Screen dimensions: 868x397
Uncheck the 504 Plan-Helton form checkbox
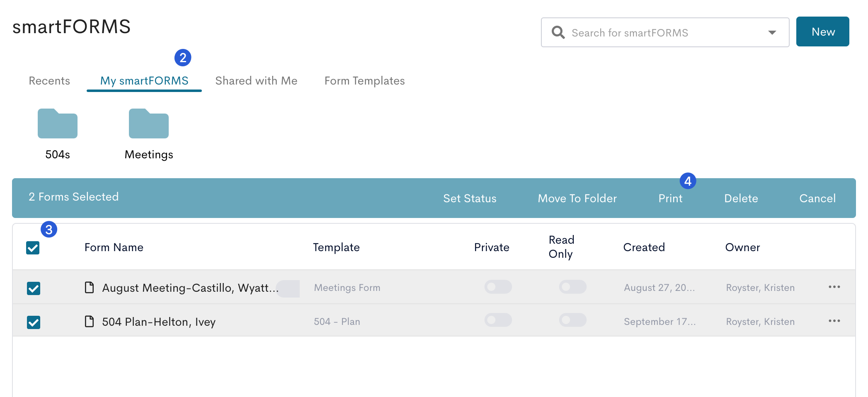[34, 322]
